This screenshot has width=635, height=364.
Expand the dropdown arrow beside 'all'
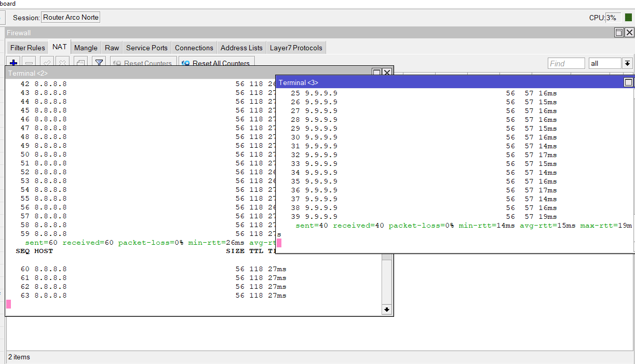(x=627, y=63)
